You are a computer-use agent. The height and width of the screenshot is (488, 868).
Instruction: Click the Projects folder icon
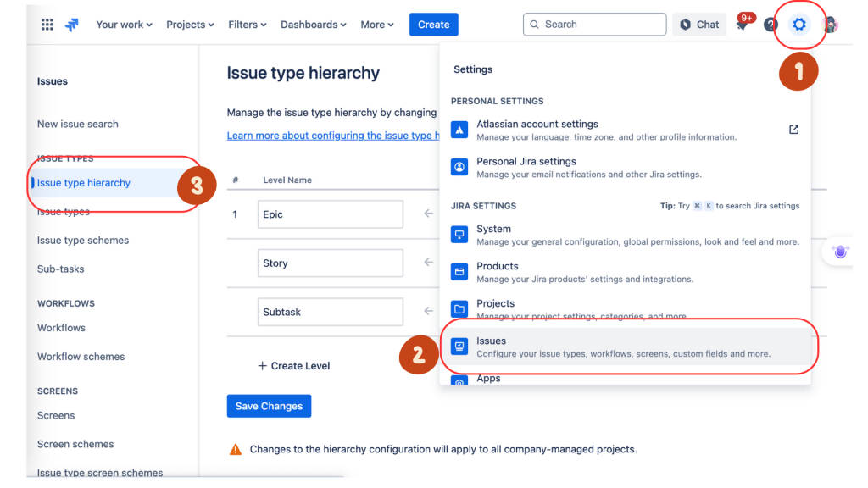pos(459,308)
